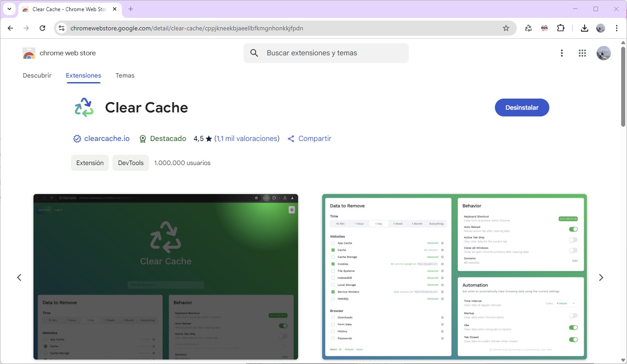
Task: Click the Chrome Web Store logo
Action: pos(29,53)
